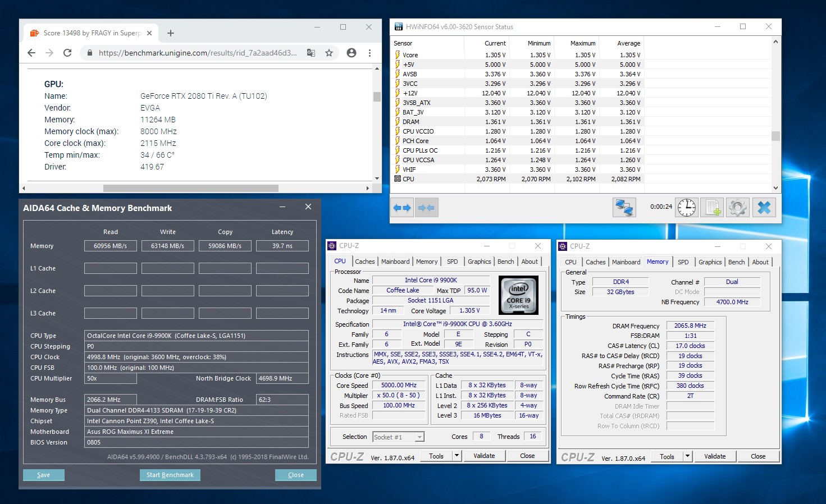Click Close button in AIDA64 benchmark window
This screenshot has height=504, width=826.
(x=296, y=475)
